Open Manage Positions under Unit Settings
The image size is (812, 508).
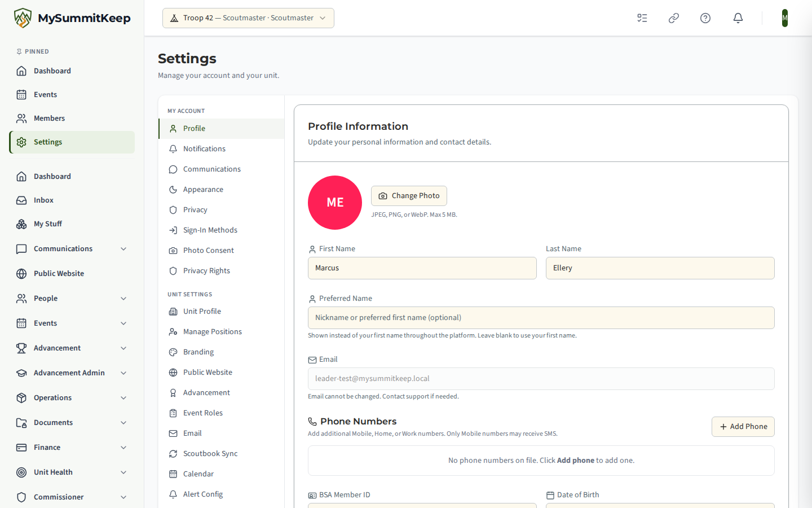pos(221,332)
